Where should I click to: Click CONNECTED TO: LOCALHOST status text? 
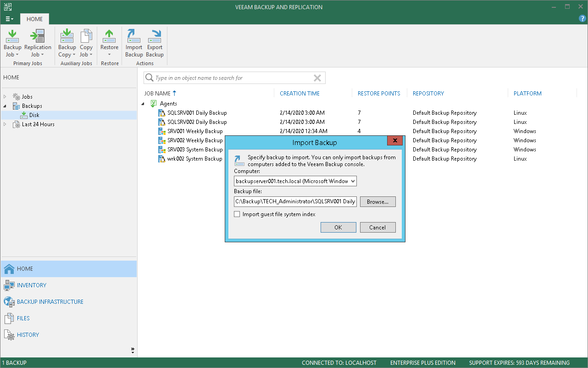(x=339, y=363)
